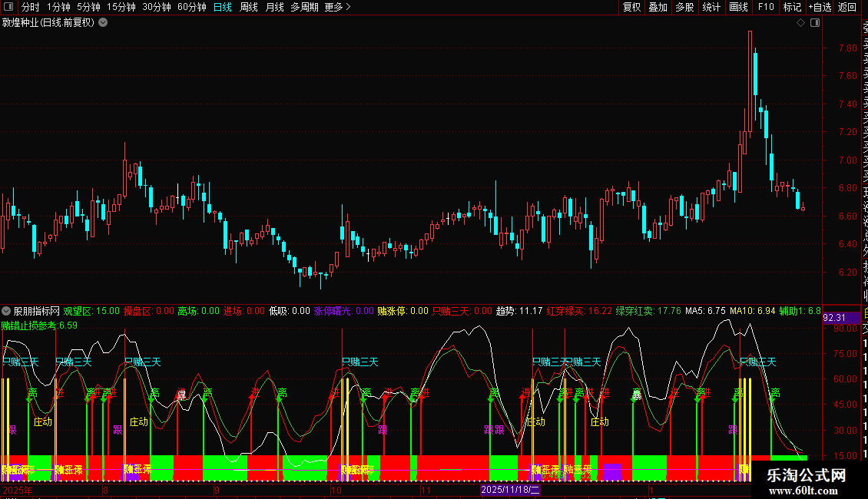Click the 返回 back button

point(847,7)
